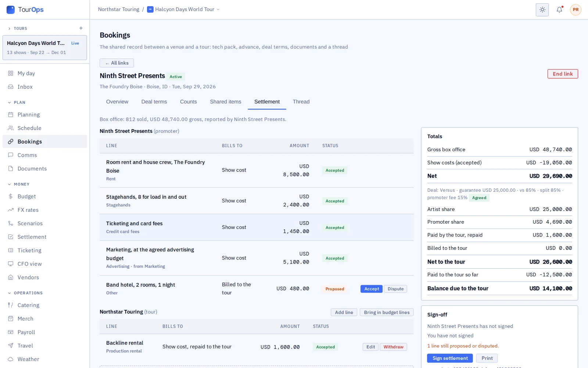
Task: Select the Halcyon Days World Tour card
Action: pyautogui.click(x=45, y=47)
